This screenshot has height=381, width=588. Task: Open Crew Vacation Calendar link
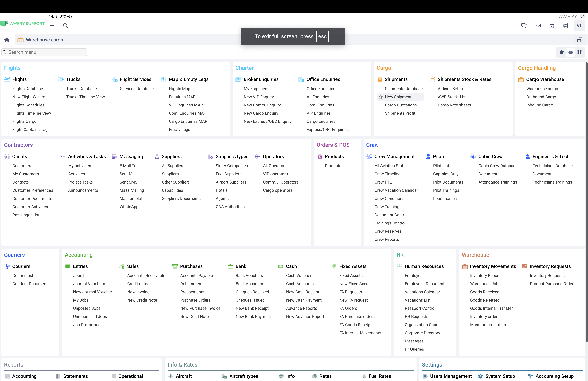click(x=396, y=190)
